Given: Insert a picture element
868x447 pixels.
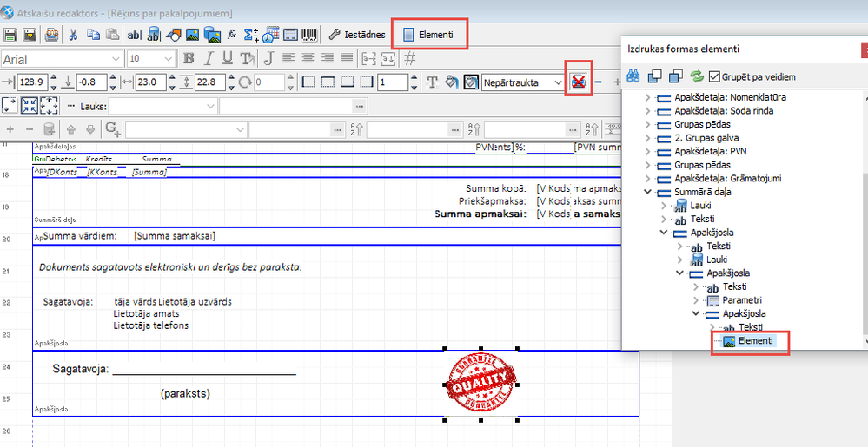Looking at the screenshot, I should tap(192, 35).
